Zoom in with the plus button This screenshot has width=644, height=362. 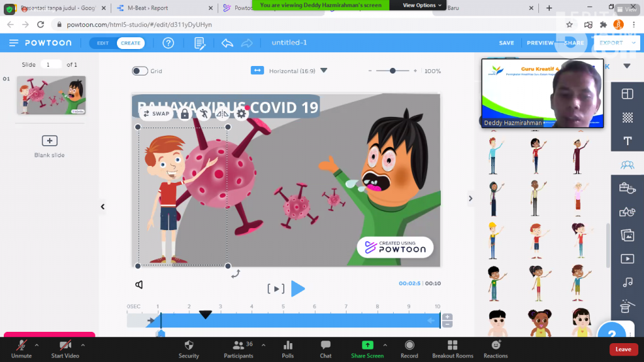click(415, 71)
